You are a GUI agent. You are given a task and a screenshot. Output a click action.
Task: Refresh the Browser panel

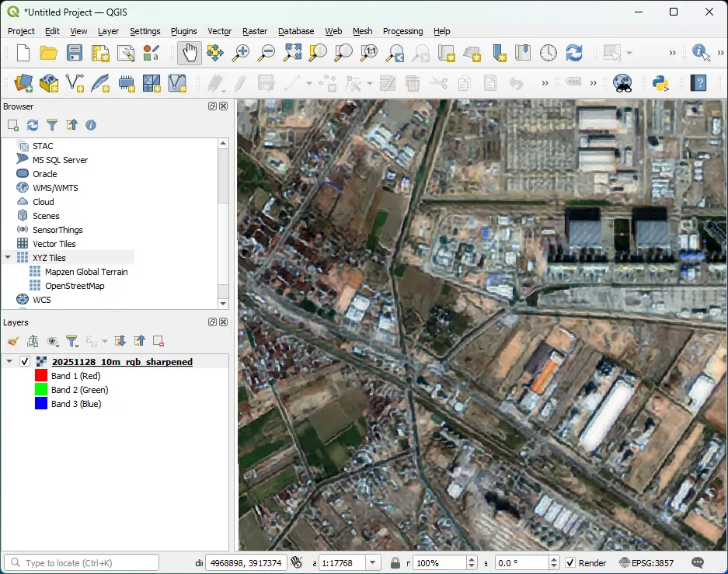tap(31, 124)
